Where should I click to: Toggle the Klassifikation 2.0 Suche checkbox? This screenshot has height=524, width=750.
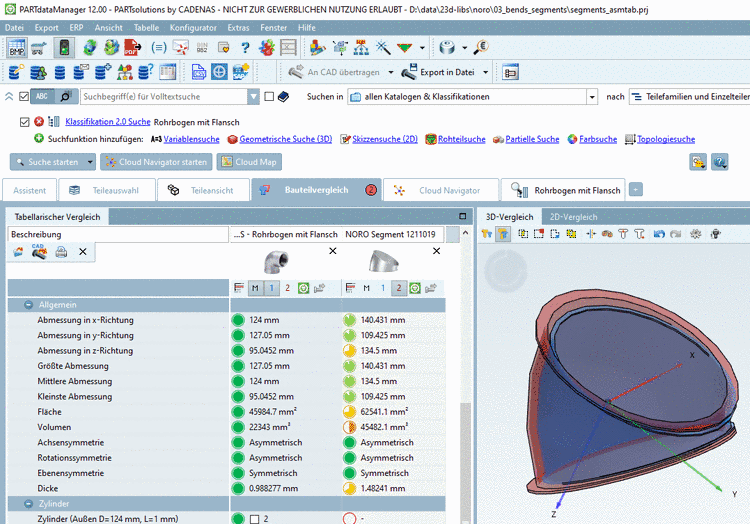point(24,122)
